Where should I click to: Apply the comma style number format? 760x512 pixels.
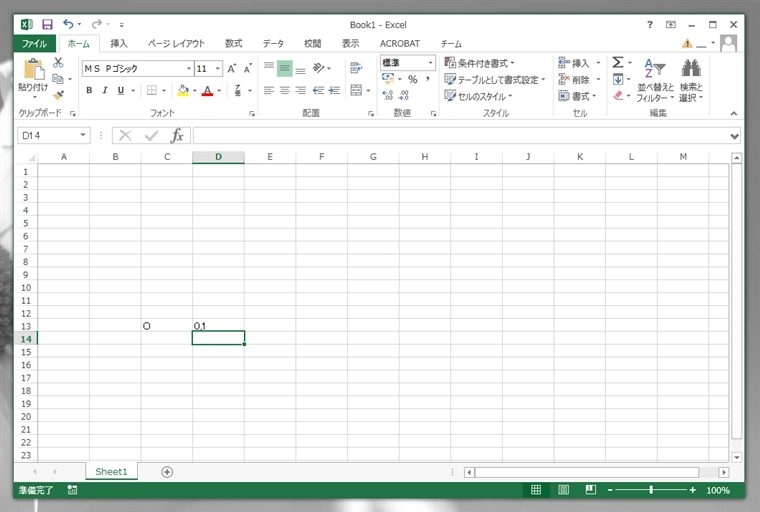pos(428,79)
